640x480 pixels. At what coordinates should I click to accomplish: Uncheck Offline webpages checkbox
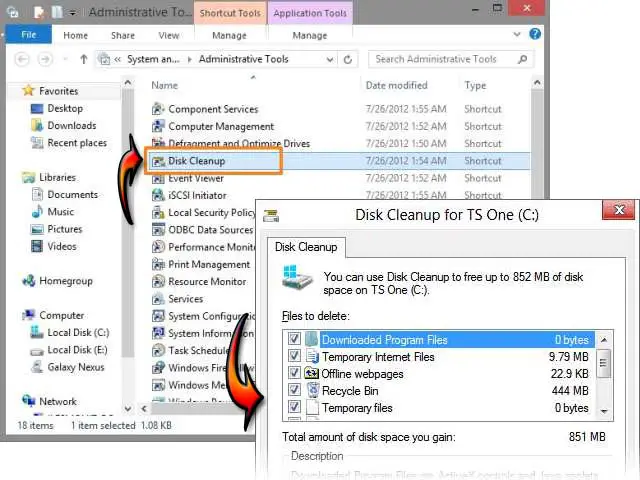[294, 373]
